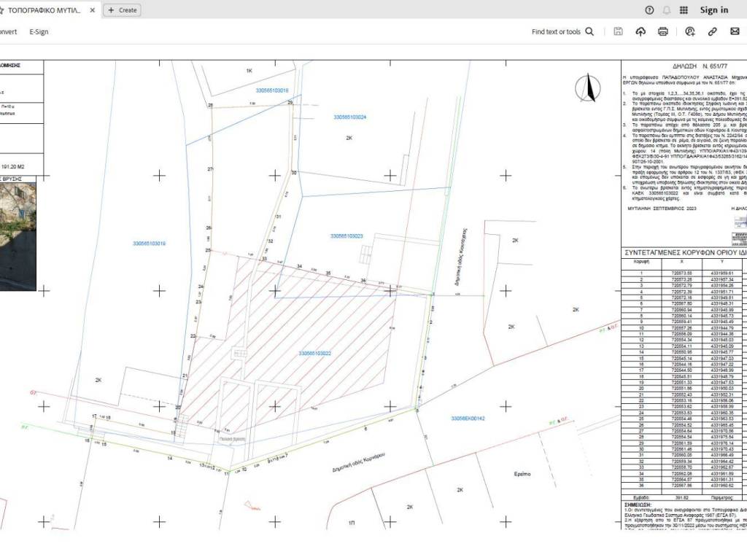Click parcel label 330565103022 in hatched area

(315, 354)
